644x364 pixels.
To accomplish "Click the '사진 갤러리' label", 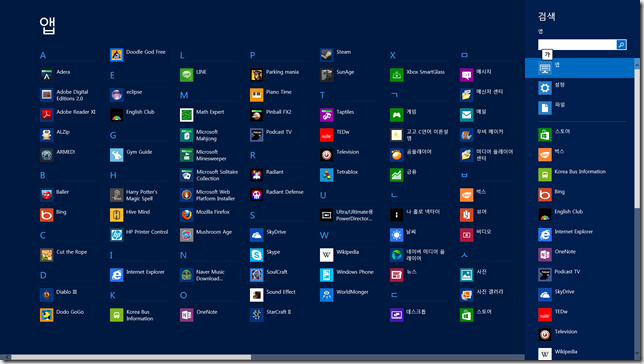I will point(490,292).
